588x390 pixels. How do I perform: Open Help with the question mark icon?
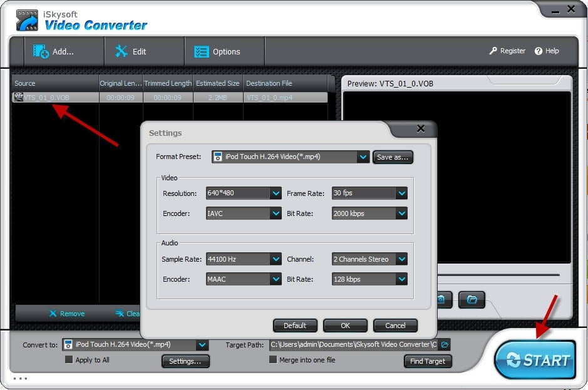point(539,51)
